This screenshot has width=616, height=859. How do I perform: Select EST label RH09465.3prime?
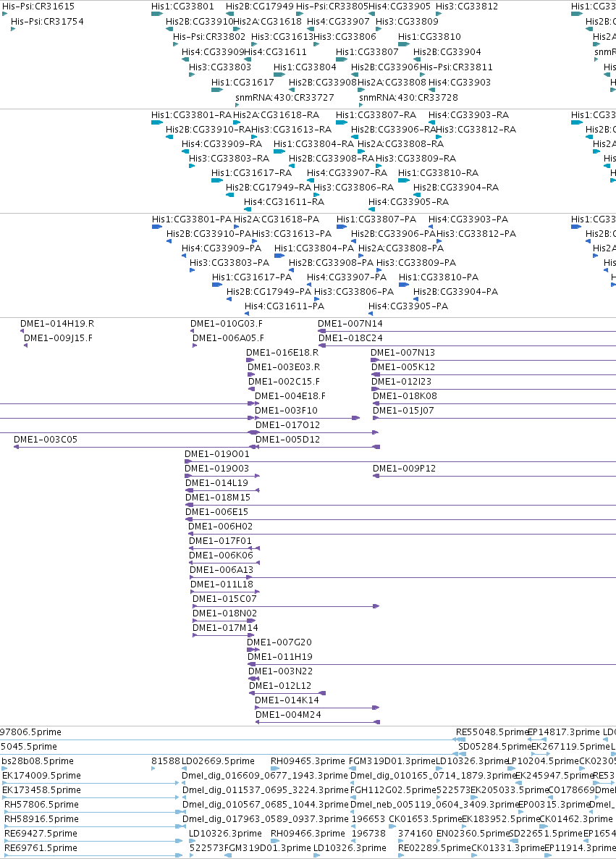coord(308,761)
